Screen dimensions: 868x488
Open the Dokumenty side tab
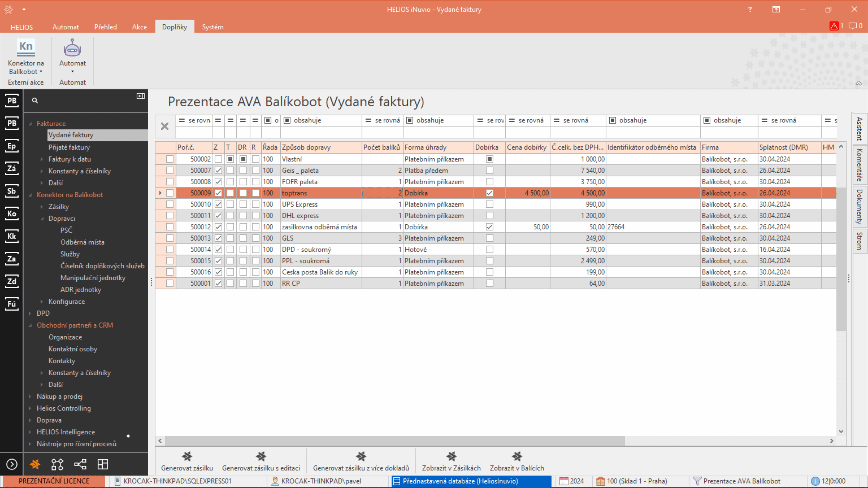tap(860, 206)
